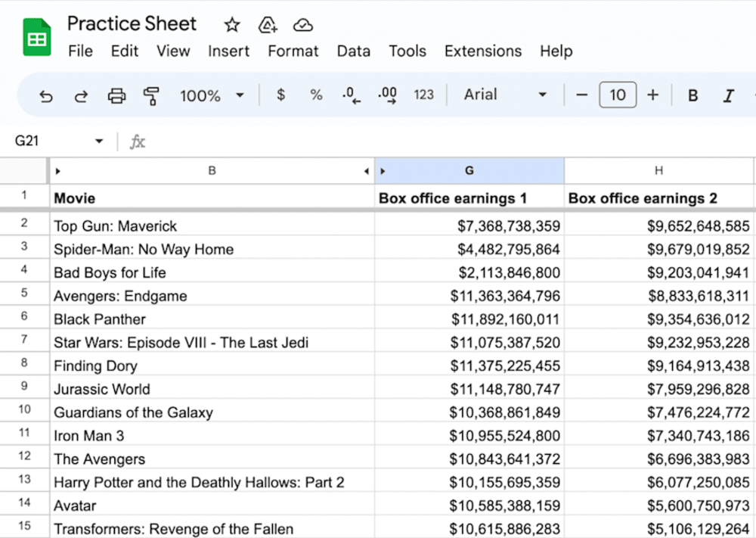The width and height of the screenshot is (756, 538).
Task: Select column H header
Action: tap(658, 171)
